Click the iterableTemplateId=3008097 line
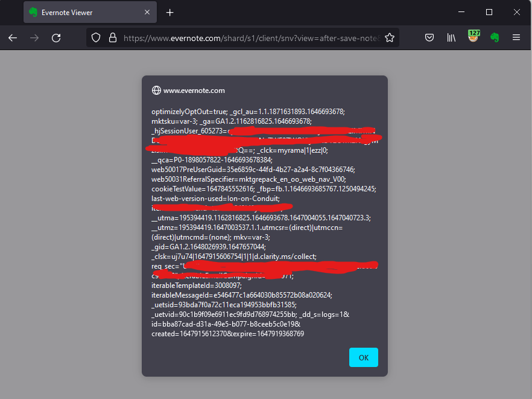Viewport: 532px width, 399px height. [197, 286]
